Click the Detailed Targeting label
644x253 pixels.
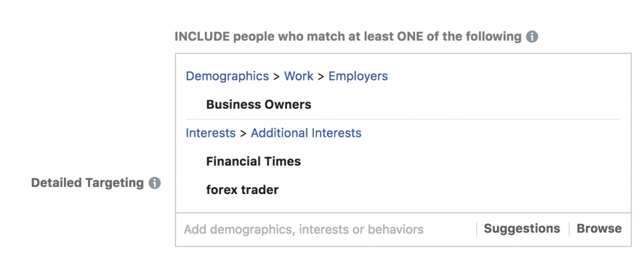(x=87, y=183)
